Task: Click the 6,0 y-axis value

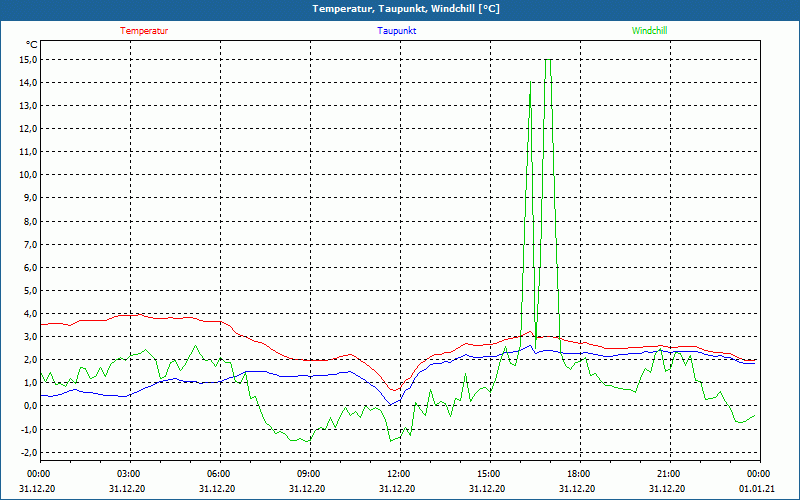Action: (31, 267)
